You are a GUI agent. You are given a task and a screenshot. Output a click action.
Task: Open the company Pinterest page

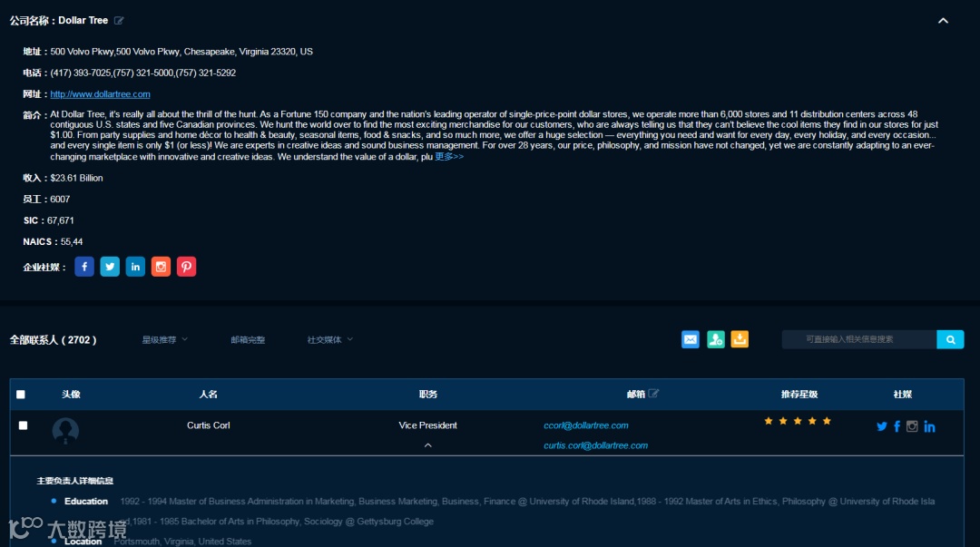click(186, 267)
